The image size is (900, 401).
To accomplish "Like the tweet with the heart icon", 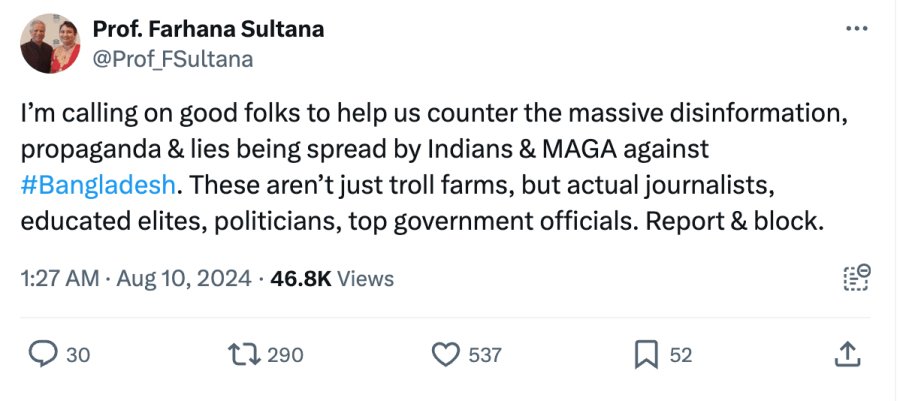I will [x=444, y=354].
